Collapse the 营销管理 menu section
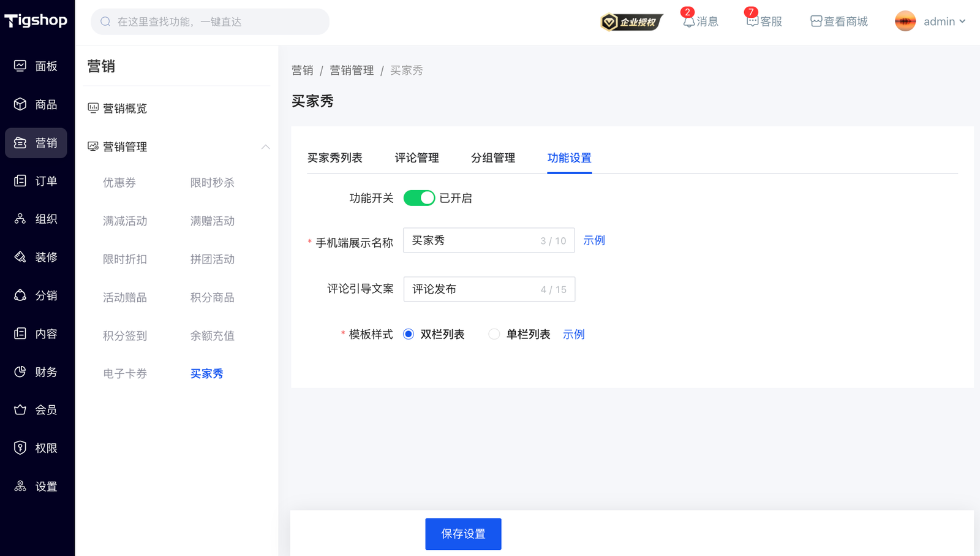Image resolution: width=980 pixels, height=556 pixels. point(265,147)
